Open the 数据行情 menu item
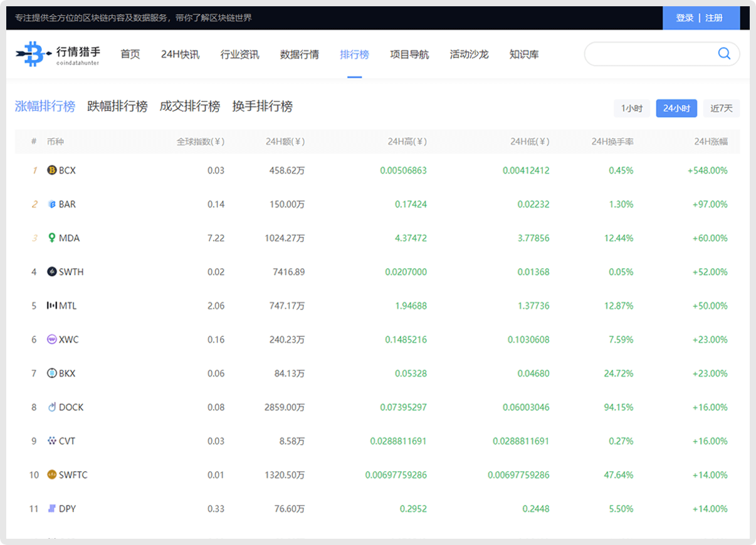This screenshot has height=545, width=756. [x=299, y=54]
